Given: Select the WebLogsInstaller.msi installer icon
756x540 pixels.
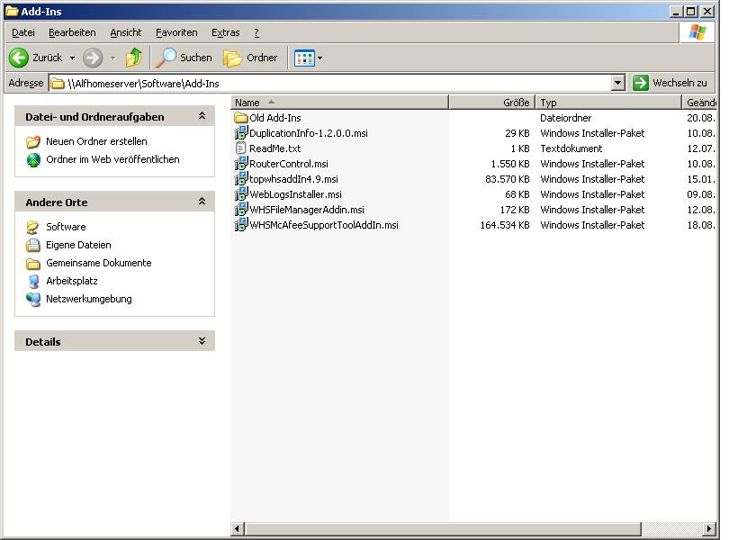Looking at the screenshot, I should click(240, 194).
